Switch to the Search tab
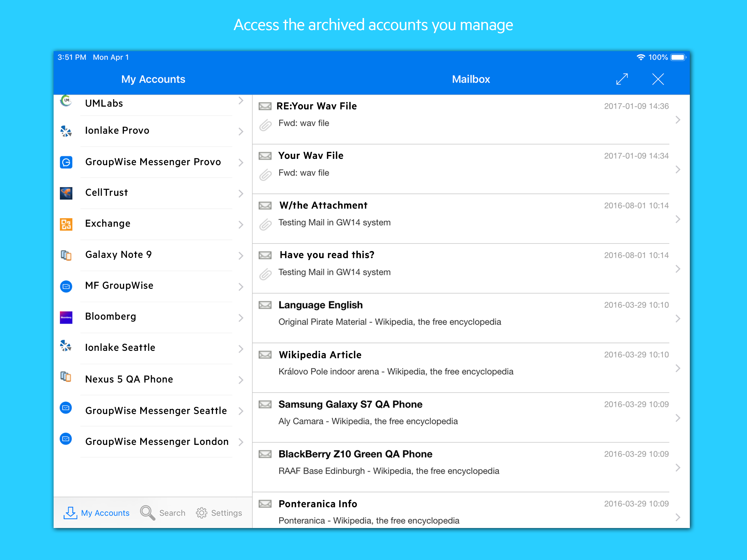 click(x=163, y=513)
